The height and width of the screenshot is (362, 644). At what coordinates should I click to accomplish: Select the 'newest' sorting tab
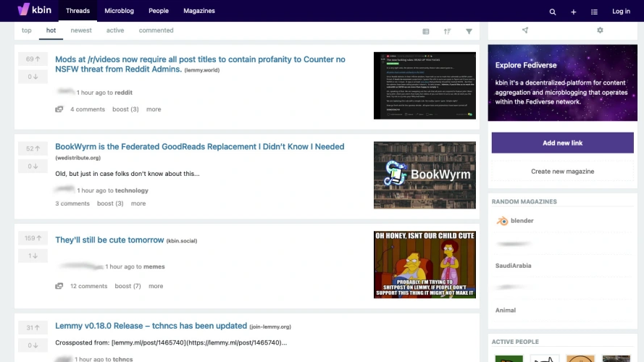coord(81,30)
